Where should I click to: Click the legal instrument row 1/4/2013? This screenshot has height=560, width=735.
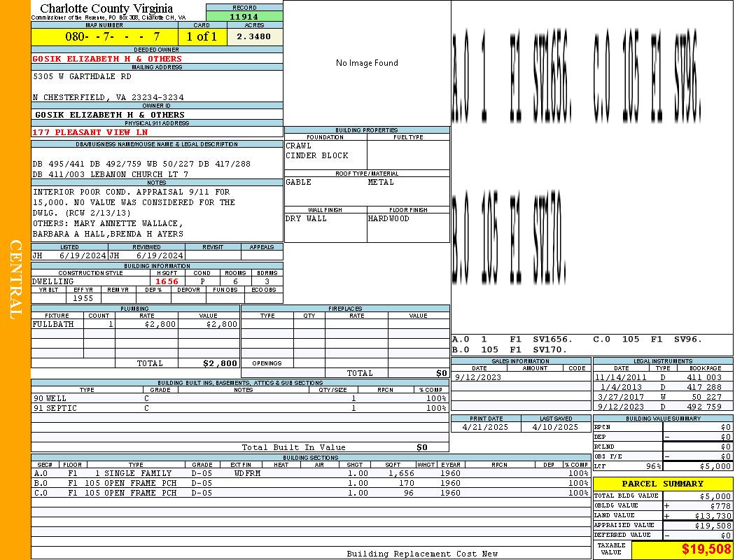[x=663, y=388]
